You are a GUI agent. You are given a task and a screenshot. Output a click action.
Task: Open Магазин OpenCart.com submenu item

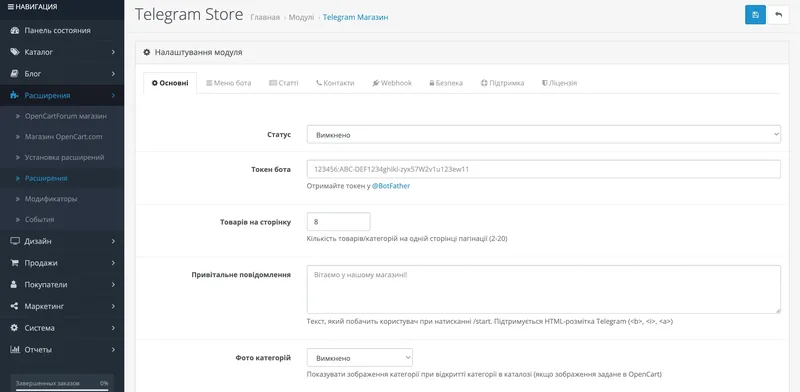64,137
